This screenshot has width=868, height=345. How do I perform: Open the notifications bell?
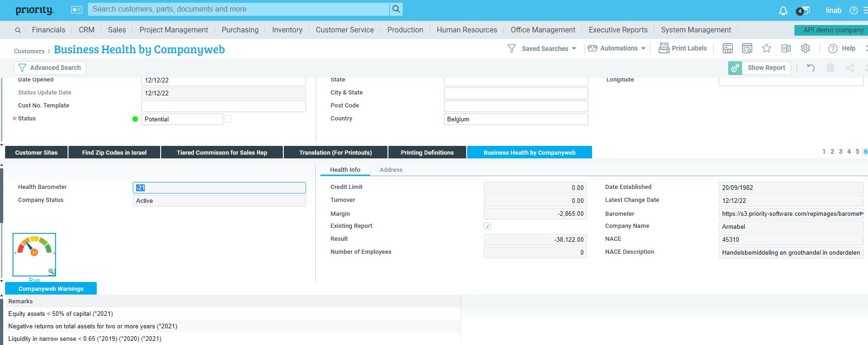pos(783,11)
